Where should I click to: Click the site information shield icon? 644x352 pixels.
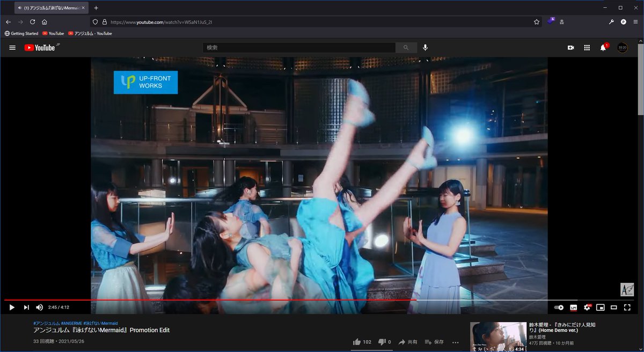95,22
